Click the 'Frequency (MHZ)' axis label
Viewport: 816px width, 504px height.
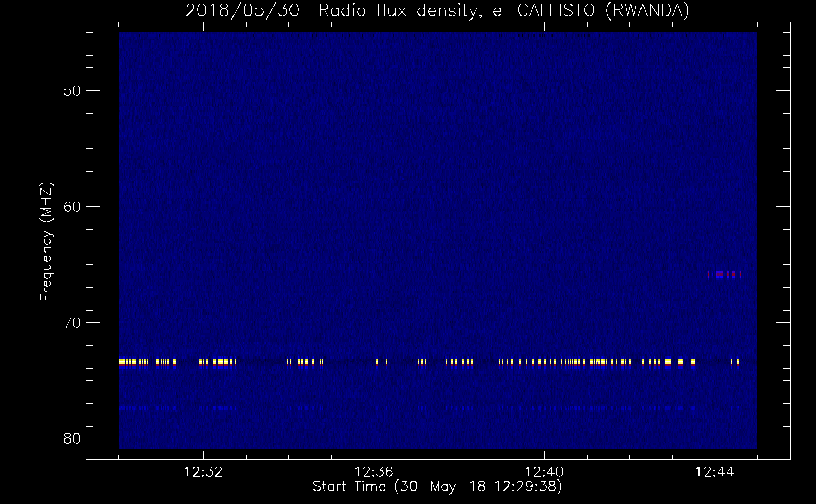(46, 242)
